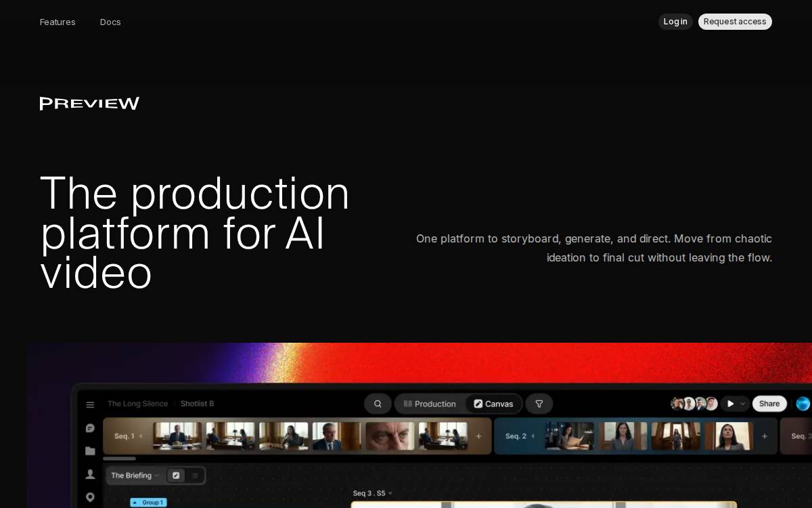Image resolution: width=812 pixels, height=508 pixels.
Task: Open the comments chat bubble icon
Action: (90, 428)
